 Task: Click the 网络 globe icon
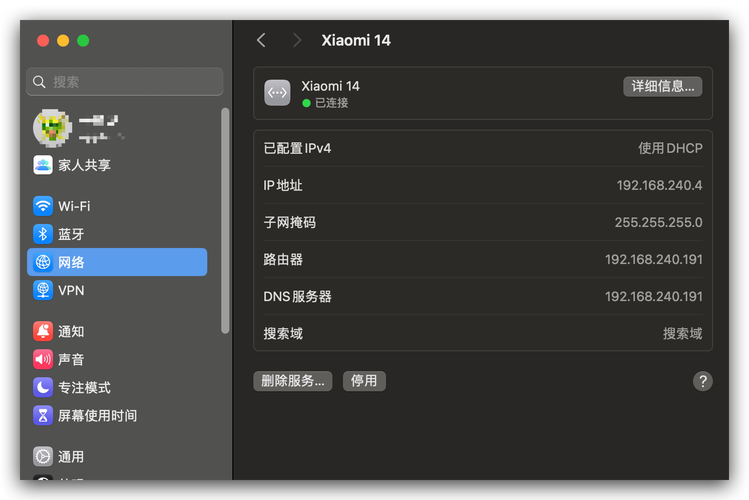[x=43, y=262]
